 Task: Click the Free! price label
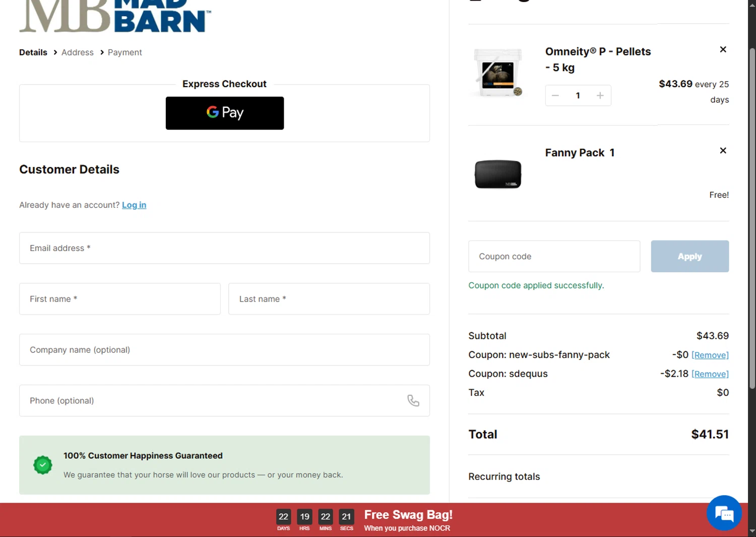click(x=719, y=195)
